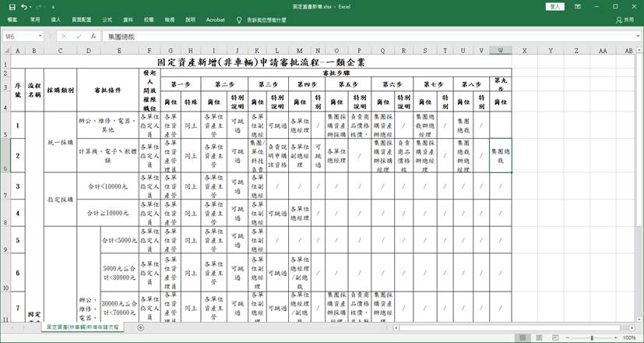
Task: Click the 共用 share button
Action: tap(625, 19)
